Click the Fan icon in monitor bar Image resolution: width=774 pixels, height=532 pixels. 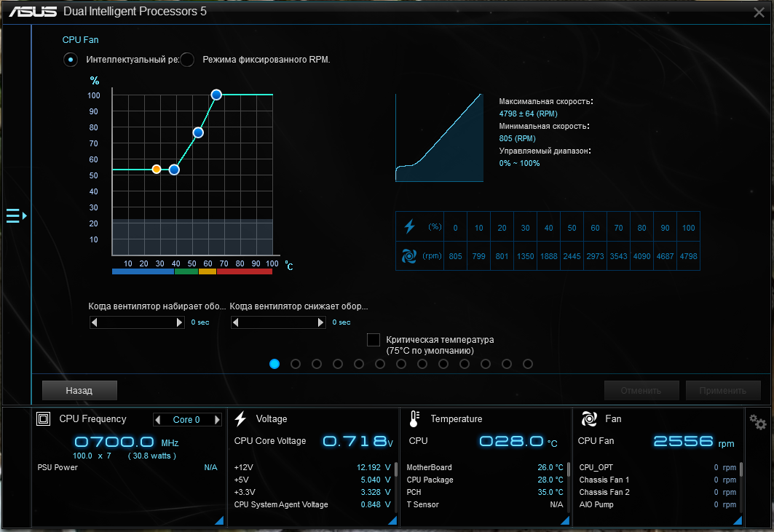[x=589, y=419]
